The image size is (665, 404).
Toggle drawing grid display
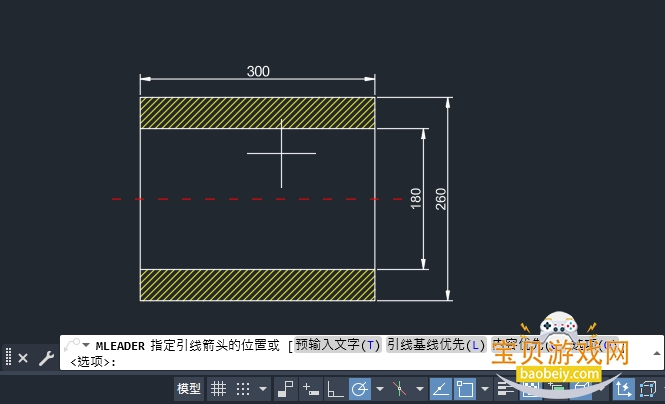coord(218,389)
